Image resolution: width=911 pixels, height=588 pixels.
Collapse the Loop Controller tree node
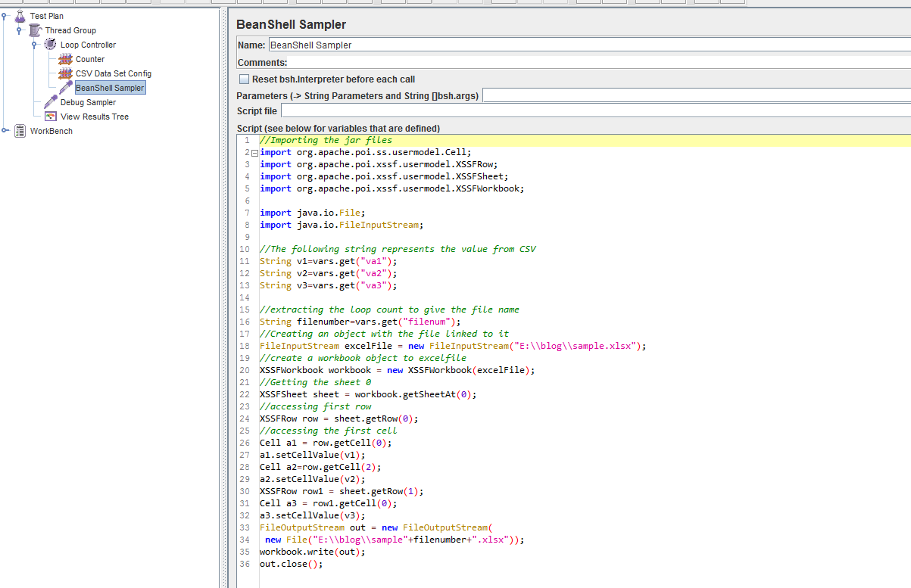click(35, 44)
